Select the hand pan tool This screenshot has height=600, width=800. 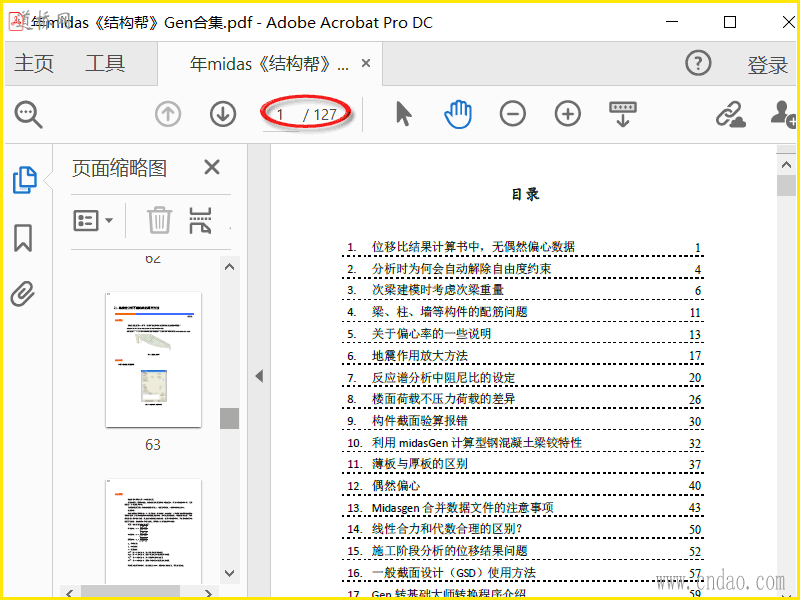pyautogui.click(x=458, y=114)
